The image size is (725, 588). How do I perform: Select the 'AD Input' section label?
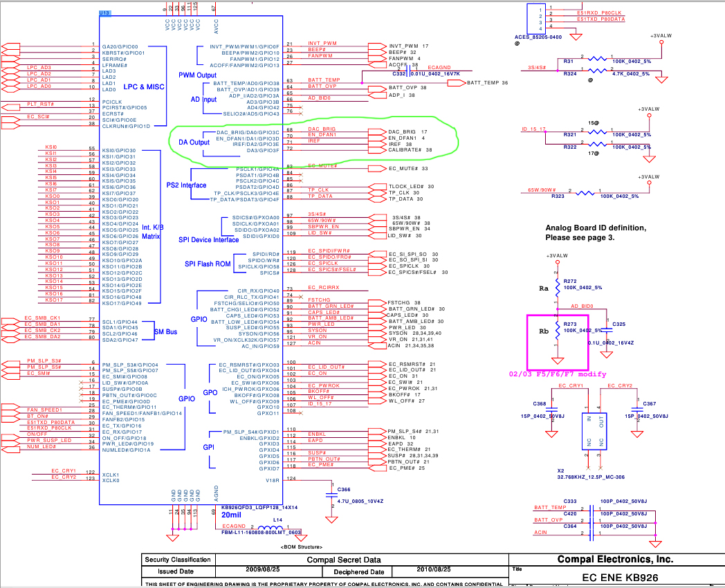(x=203, y=100)
